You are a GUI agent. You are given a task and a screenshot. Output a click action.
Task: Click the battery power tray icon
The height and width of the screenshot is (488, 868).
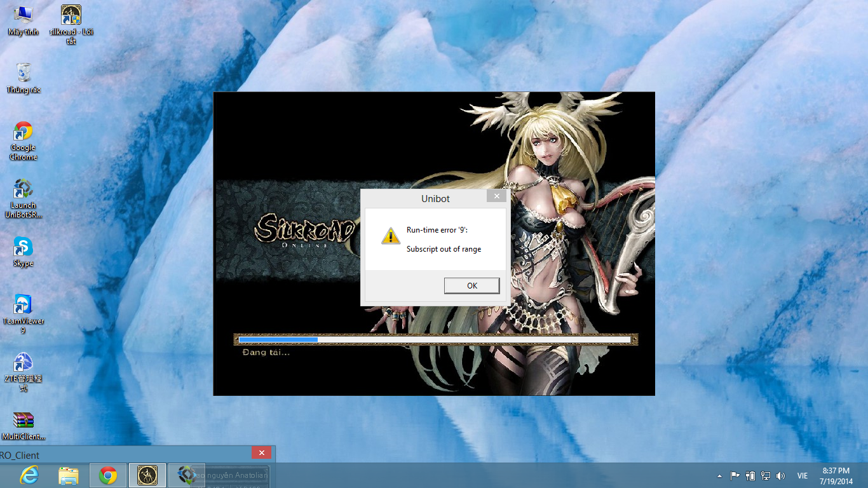[750, 475]
